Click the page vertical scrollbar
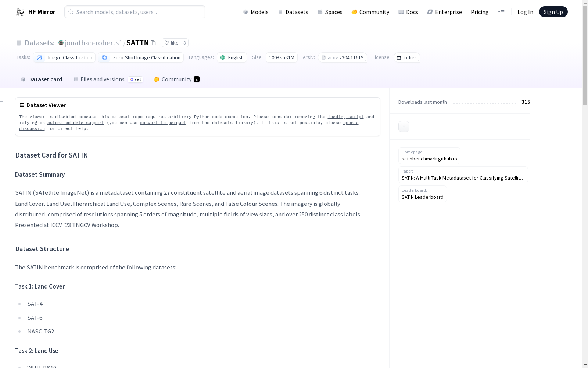Viewport: 588px width, 368px height. (585, 55)
